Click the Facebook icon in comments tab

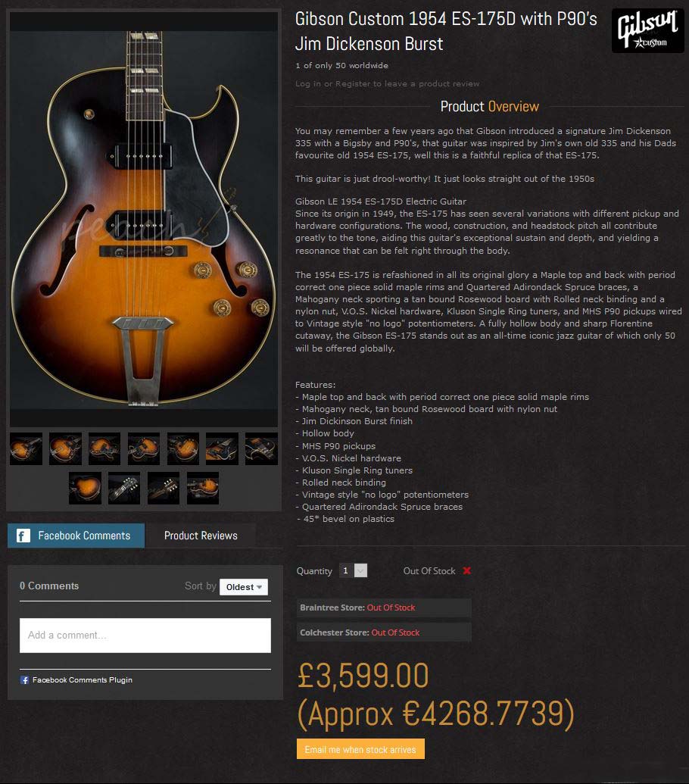23,536
